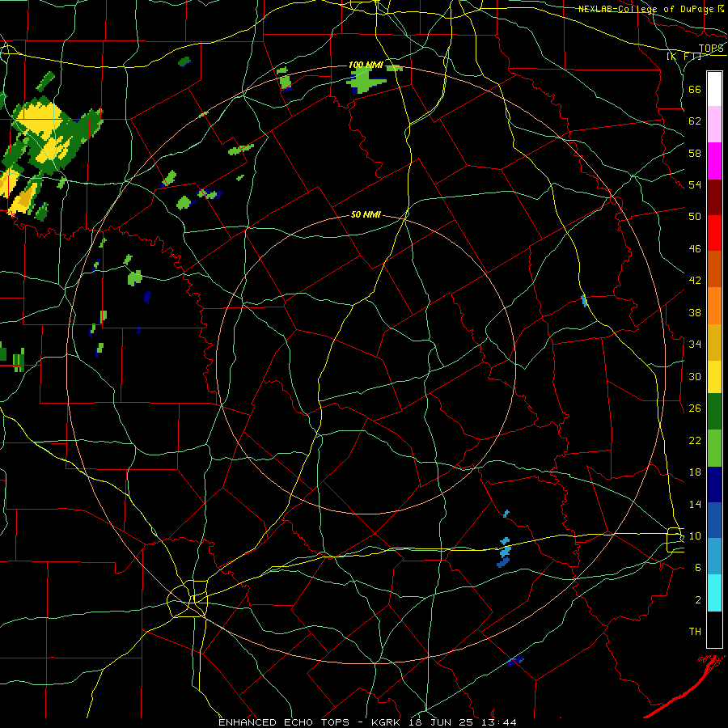
Task: Click the 66 legend value
Action: (x=695, y=89)
